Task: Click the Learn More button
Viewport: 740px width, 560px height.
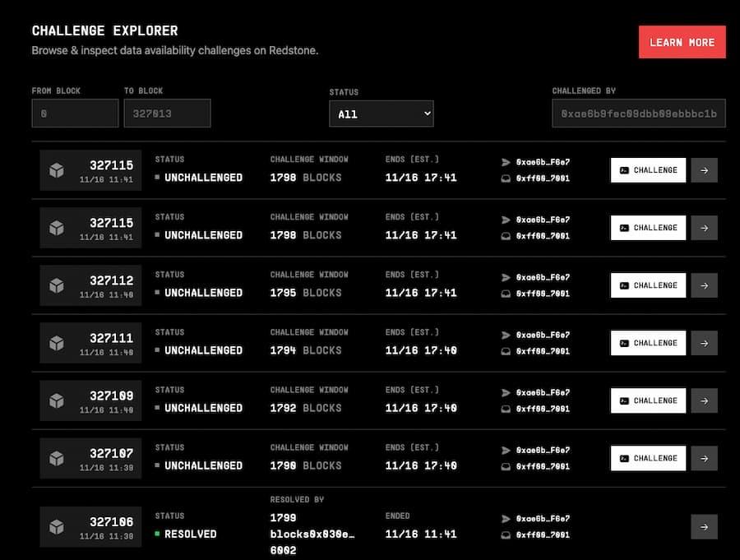Action: pos(682,42)
